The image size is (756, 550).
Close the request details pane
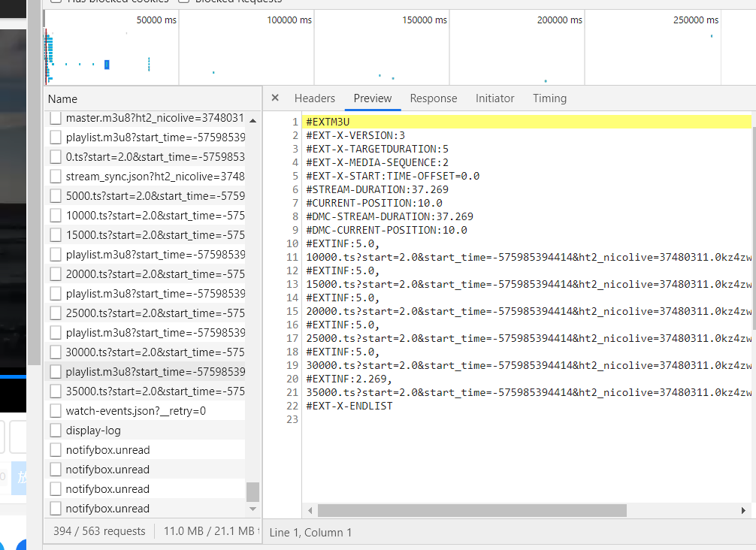[275, 98]
